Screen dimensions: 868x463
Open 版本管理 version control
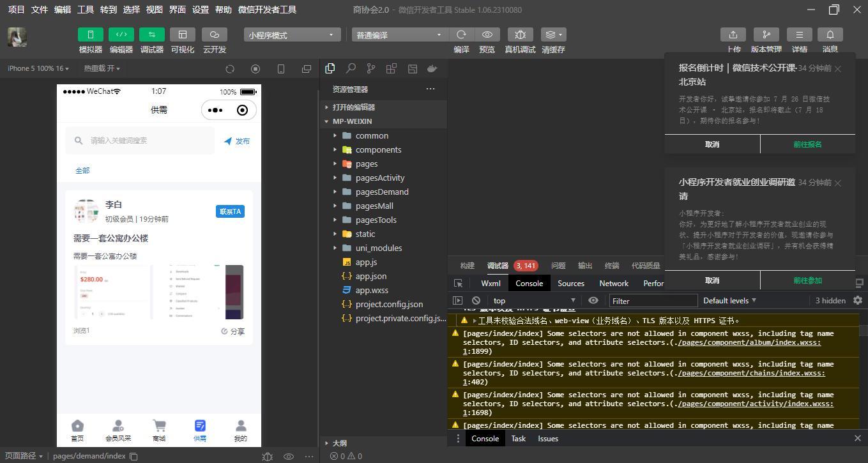coord(766,34)
